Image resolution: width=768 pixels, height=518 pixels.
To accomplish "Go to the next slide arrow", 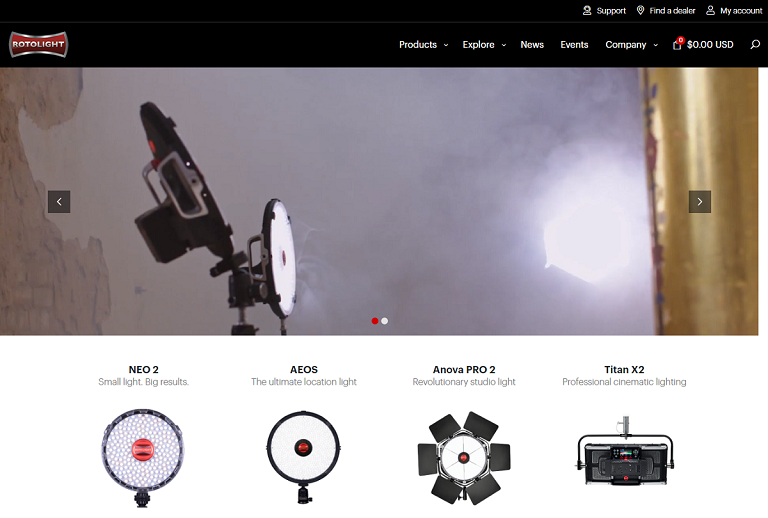I will click(699, 202).
